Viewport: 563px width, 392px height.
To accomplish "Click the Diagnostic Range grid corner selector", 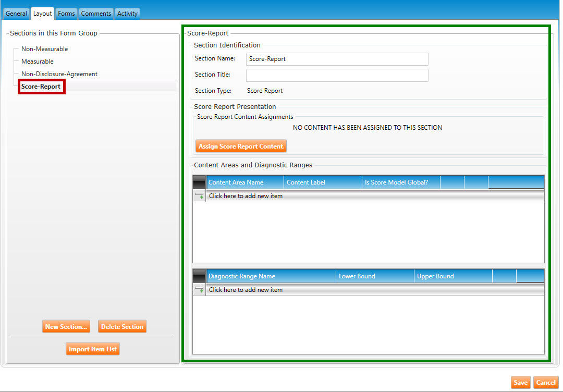I will [199, 276].
